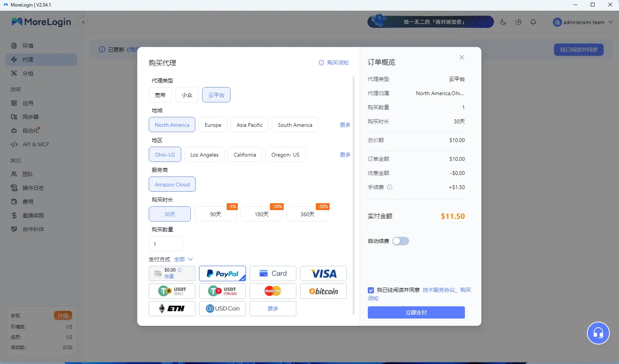619x364 pixels.
Task: Choose the South America region
Action: click(x=295, y=125)
